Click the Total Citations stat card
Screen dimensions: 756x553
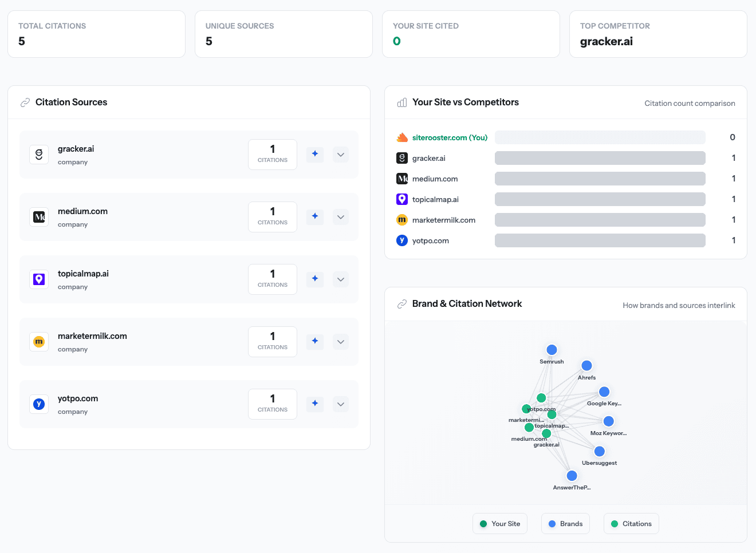tap(96, 34)
